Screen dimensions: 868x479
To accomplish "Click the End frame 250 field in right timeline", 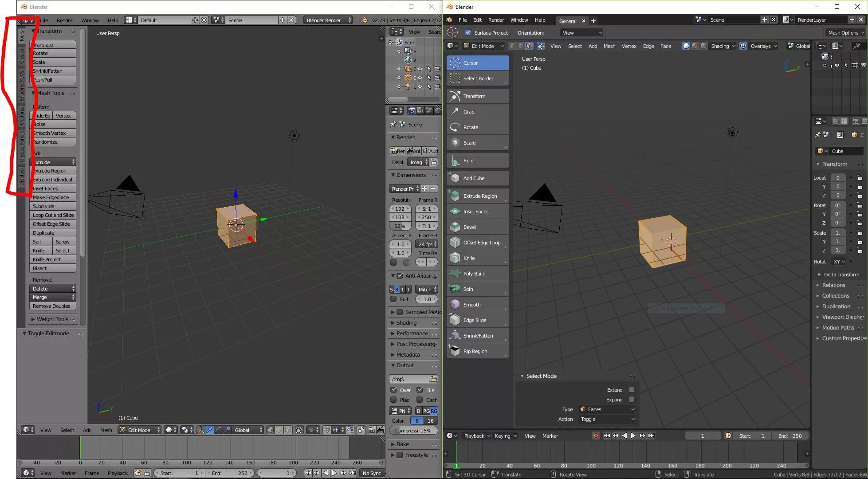I will [x=790, y=436].
